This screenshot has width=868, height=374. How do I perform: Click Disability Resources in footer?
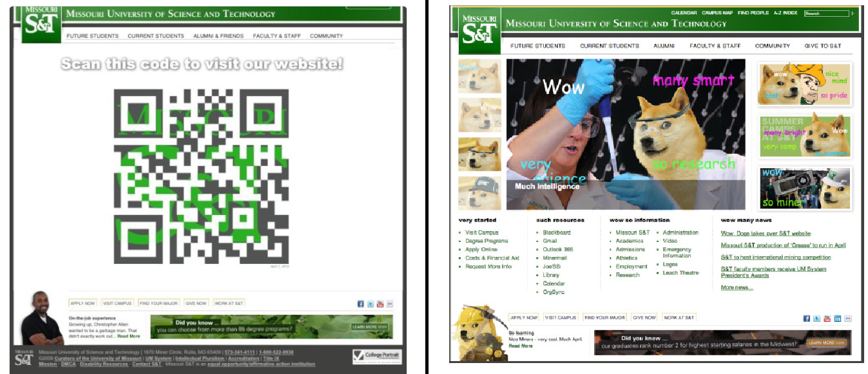103,364
